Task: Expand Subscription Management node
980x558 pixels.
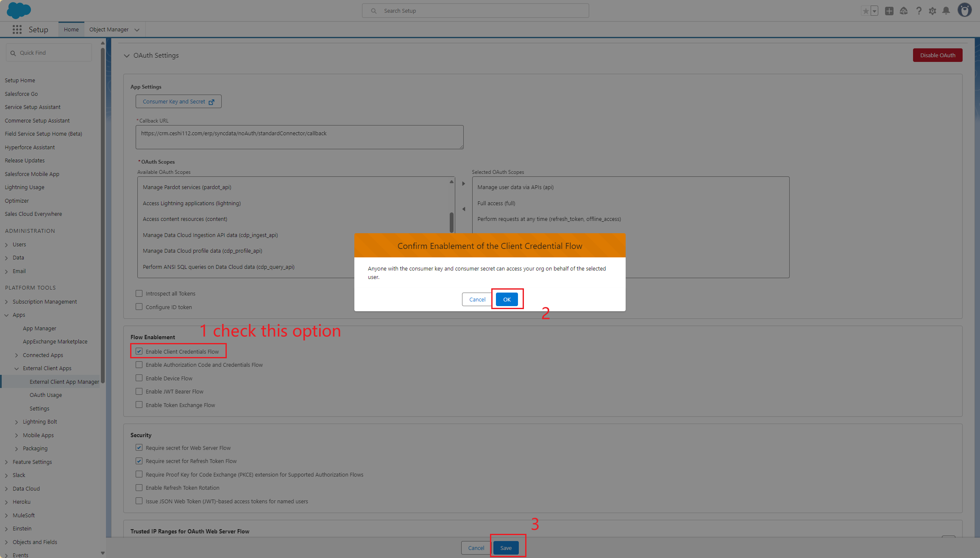Action: tap(6, 302)
